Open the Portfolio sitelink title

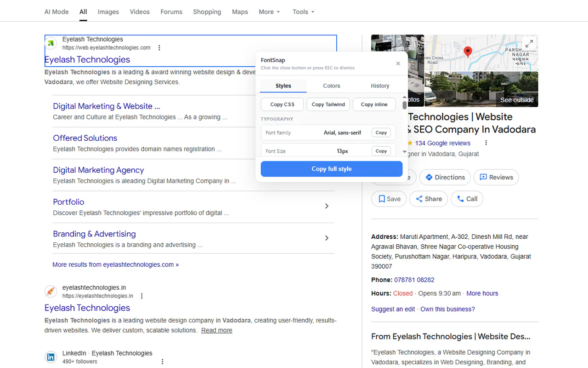[x=68, y=202]
